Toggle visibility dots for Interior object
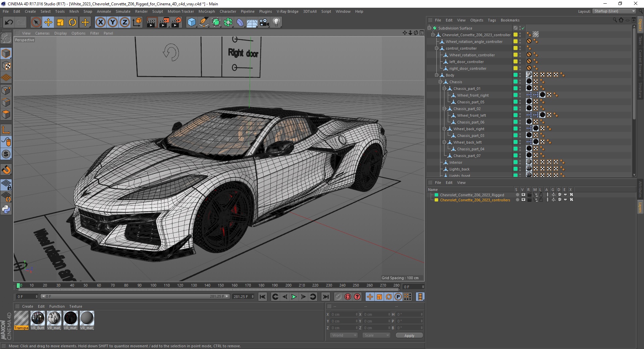The height and width of the screenshot is (349, 644). click(520, 162)
